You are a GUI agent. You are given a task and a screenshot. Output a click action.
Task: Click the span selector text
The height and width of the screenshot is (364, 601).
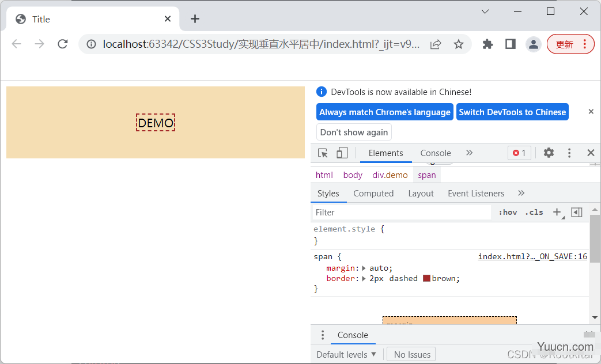pos(323,257)
